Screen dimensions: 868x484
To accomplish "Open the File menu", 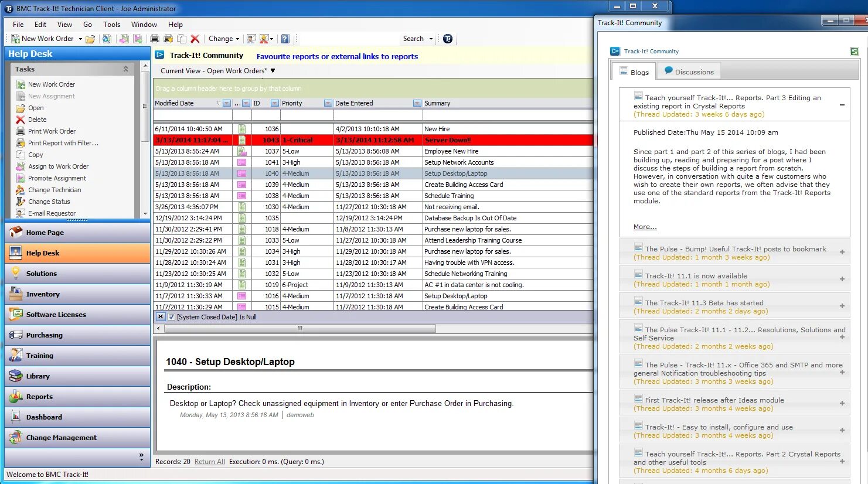I will click(x=18, y=25).
